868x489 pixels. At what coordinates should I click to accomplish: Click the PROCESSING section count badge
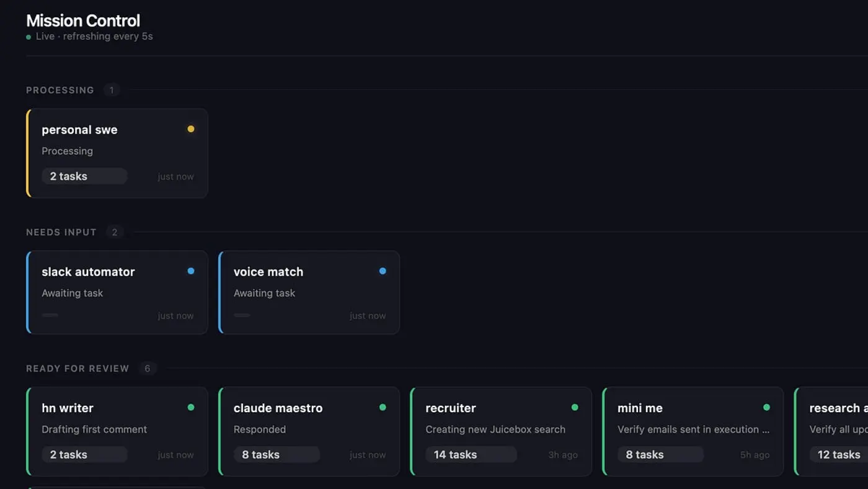[x=112, y=89]
